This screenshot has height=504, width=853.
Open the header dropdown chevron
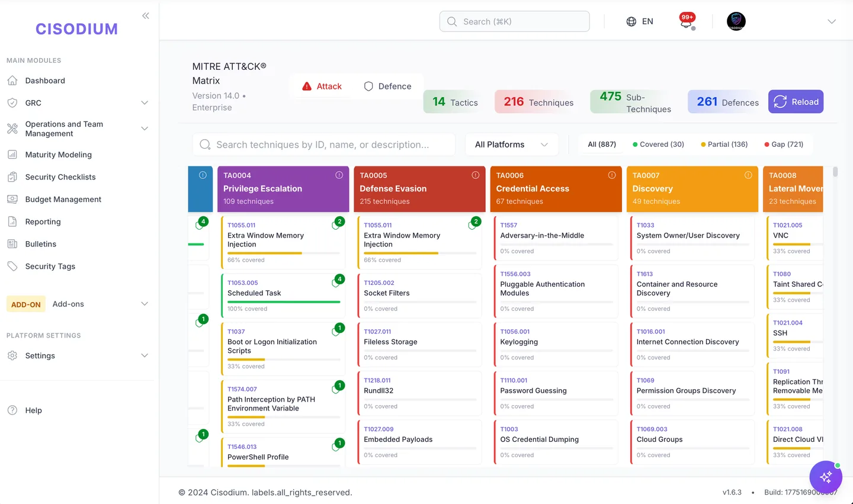[832, 21]
